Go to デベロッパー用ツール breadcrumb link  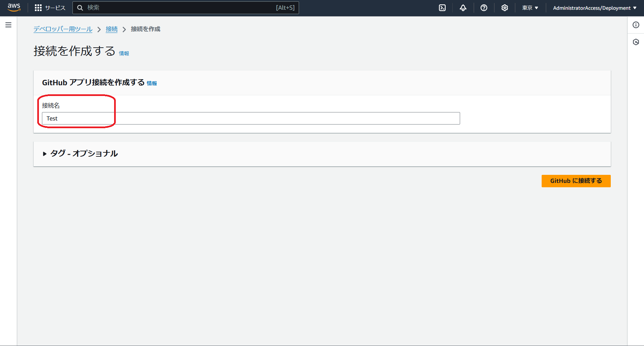(63, 29)
